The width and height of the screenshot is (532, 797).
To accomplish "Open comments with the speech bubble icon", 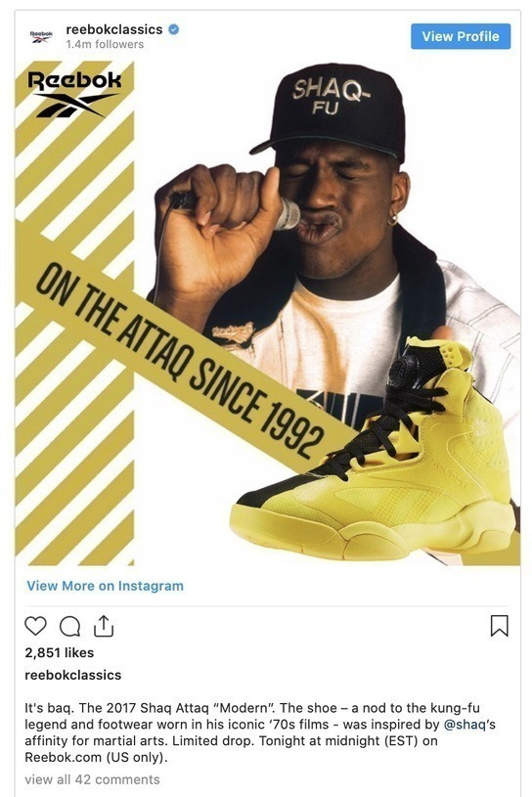I will (69, 626).
